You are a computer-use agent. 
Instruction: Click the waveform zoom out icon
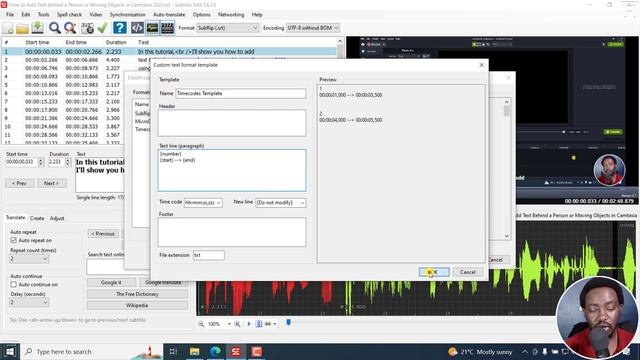pos(201,324)
